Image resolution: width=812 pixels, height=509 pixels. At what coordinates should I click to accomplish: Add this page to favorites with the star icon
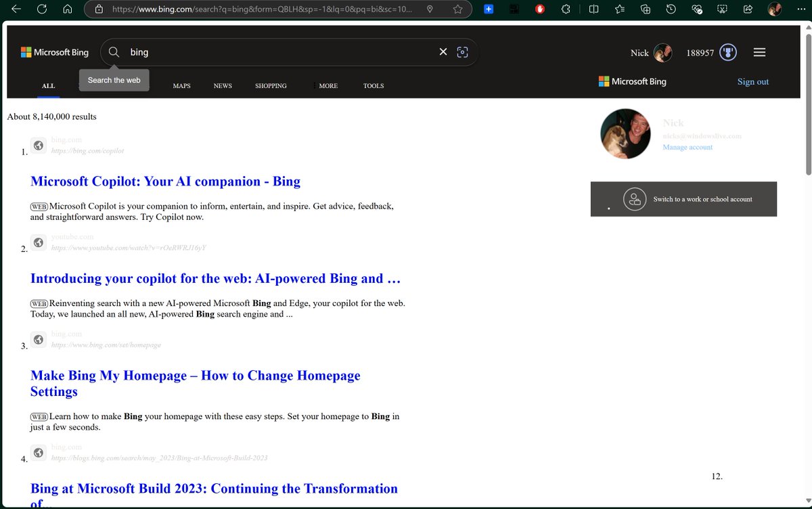(x=458, y=9)
